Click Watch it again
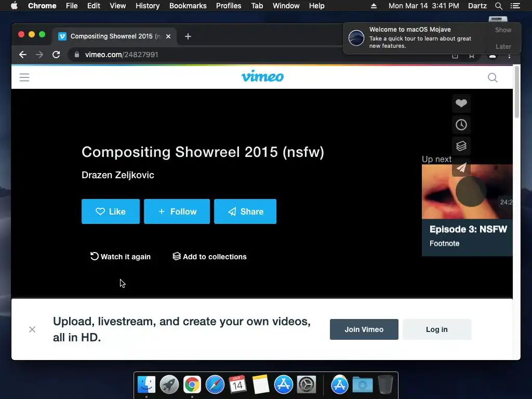This screenshot has height=399, width=532. pyautogui.click(x=121, y=257)
